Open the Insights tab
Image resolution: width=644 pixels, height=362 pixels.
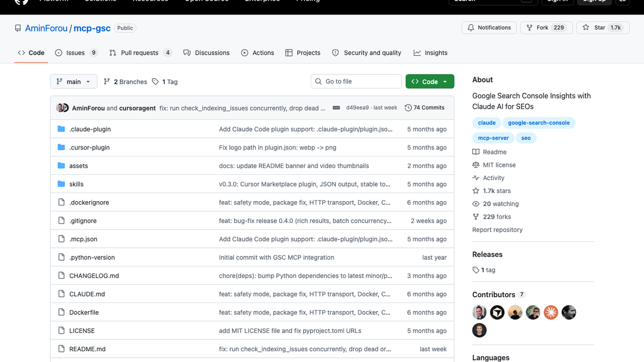tap(430, 53)
